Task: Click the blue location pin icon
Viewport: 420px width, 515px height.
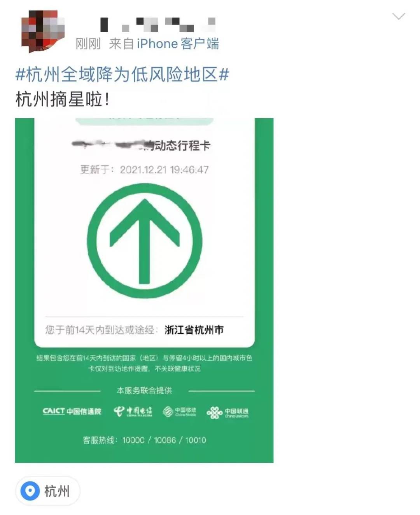Action: point(30,491)
